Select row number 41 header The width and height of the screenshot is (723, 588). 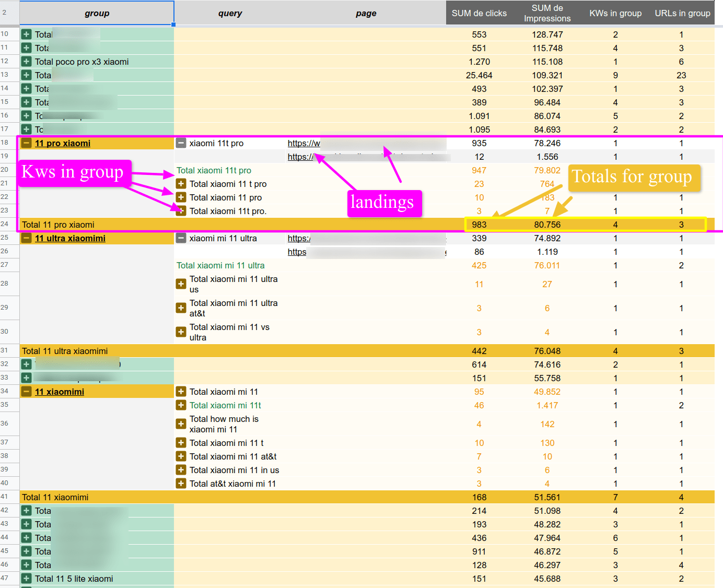(x=9, y=497)
